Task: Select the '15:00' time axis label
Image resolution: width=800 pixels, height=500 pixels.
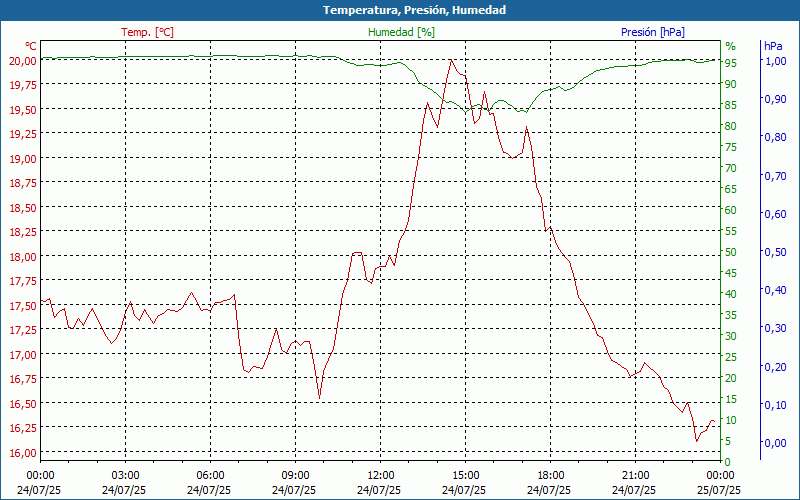Action: click(465, 475)
